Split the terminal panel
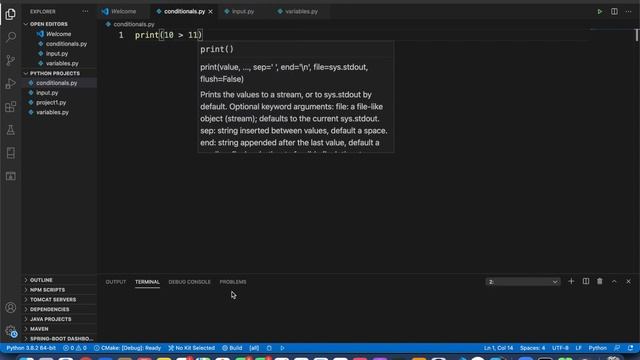 point(586,281)
